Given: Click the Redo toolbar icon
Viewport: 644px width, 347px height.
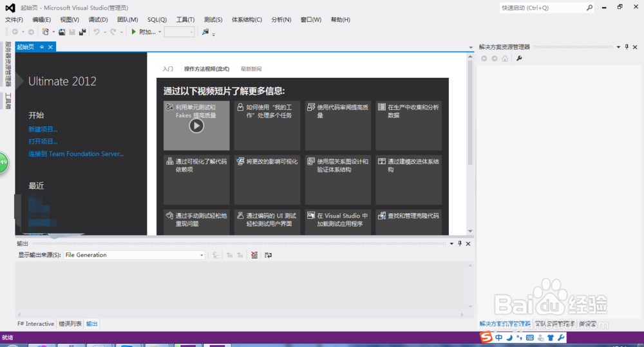Looking at the screenshot, I should [113, 32].
